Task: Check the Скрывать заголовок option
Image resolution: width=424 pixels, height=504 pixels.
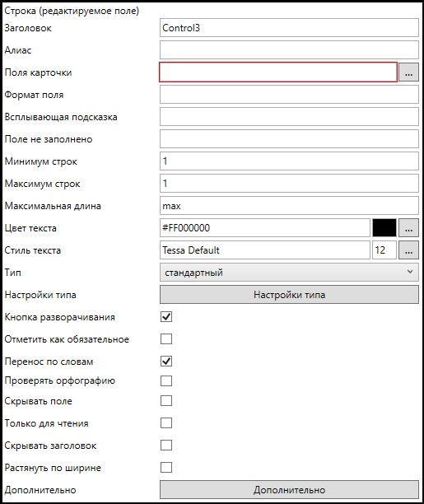Action: 166,446
